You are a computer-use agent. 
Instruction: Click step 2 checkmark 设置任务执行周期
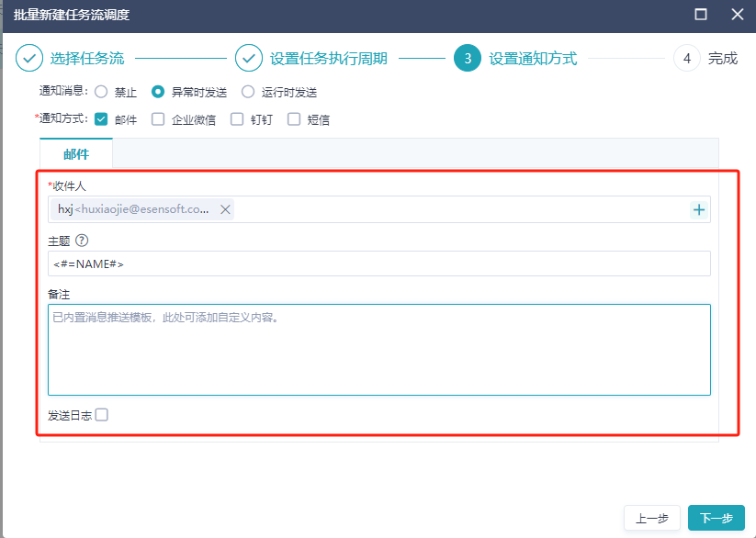[x=249, y=59]
